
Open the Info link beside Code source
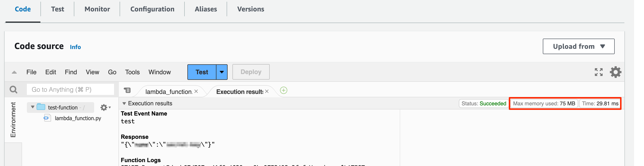[75, 47]
